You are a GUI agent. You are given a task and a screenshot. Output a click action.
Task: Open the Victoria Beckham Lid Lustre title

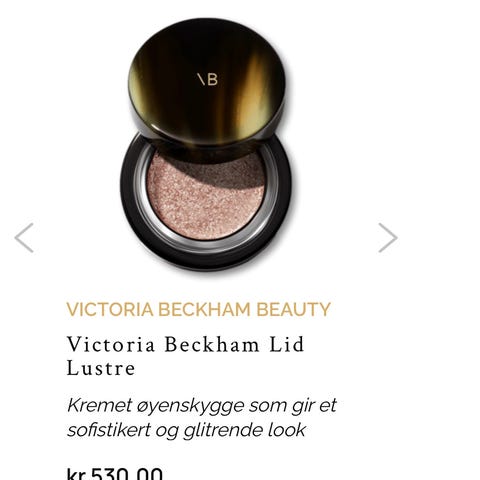(185, 356)
